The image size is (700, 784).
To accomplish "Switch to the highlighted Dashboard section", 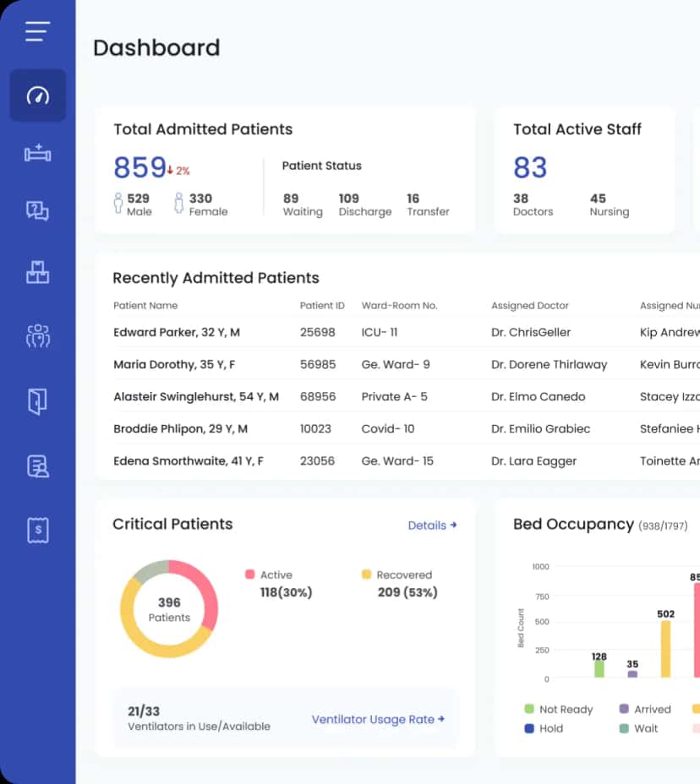I will click(x=37, y=95).
